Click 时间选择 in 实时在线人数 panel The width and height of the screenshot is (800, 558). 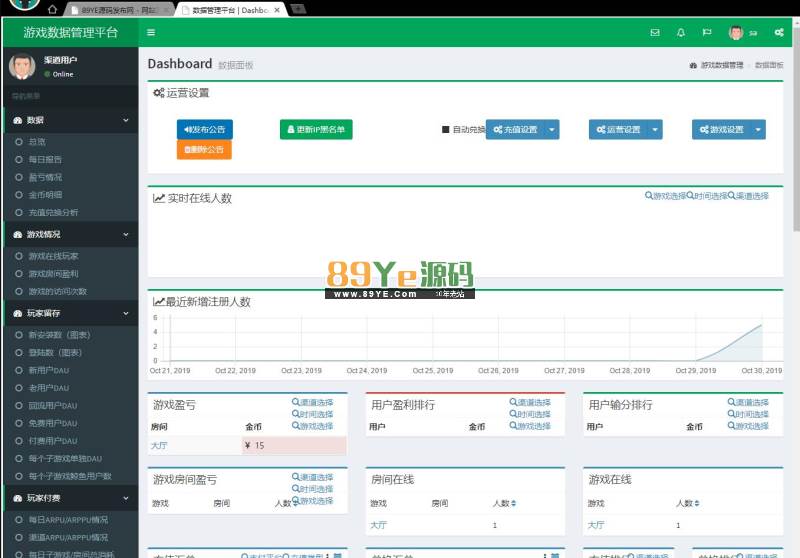(x=707, y=196)
